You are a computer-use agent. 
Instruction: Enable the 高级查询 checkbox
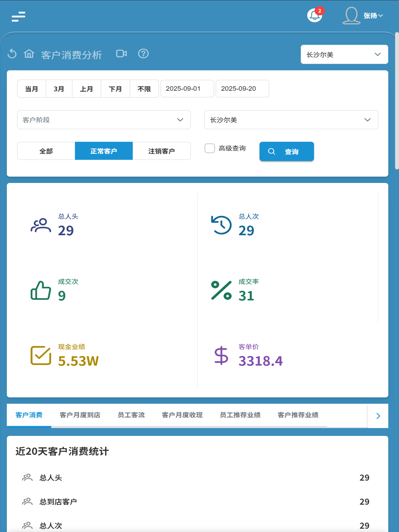coord(210,148)
